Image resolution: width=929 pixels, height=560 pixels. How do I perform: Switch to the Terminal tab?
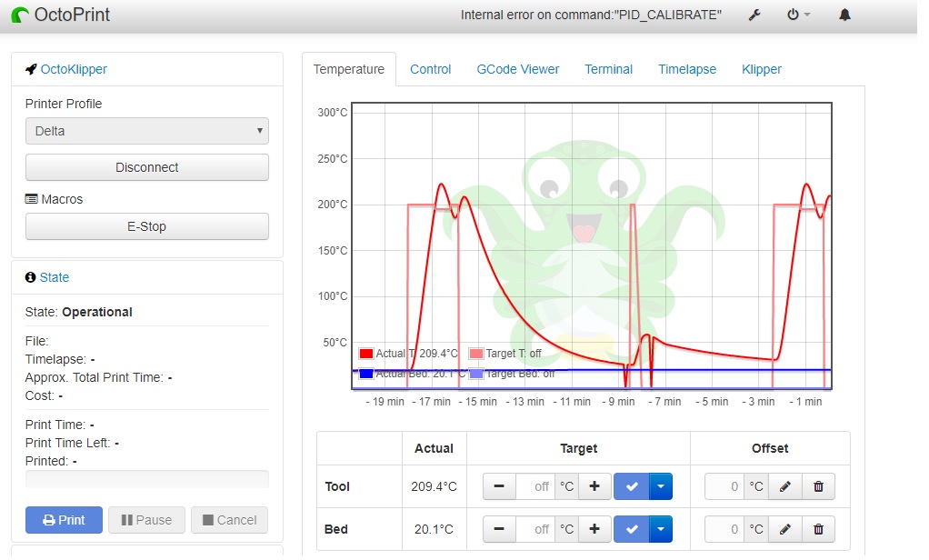[608, 69]
